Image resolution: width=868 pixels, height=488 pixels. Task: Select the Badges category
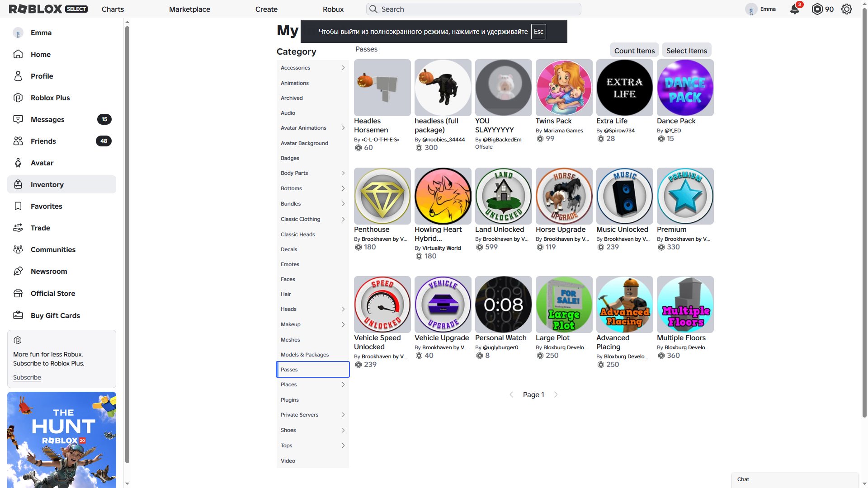point(312,158)
